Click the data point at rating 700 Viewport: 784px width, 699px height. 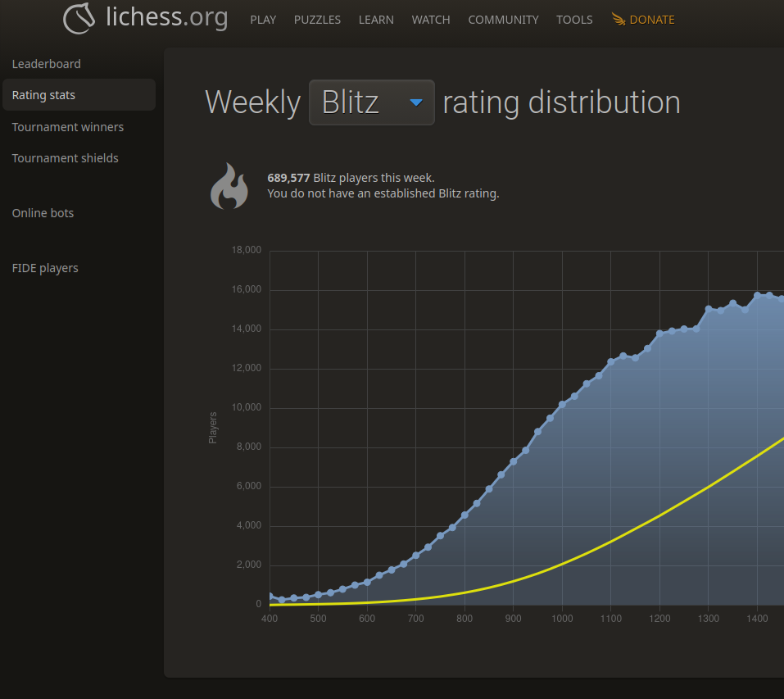coord(416,556)
